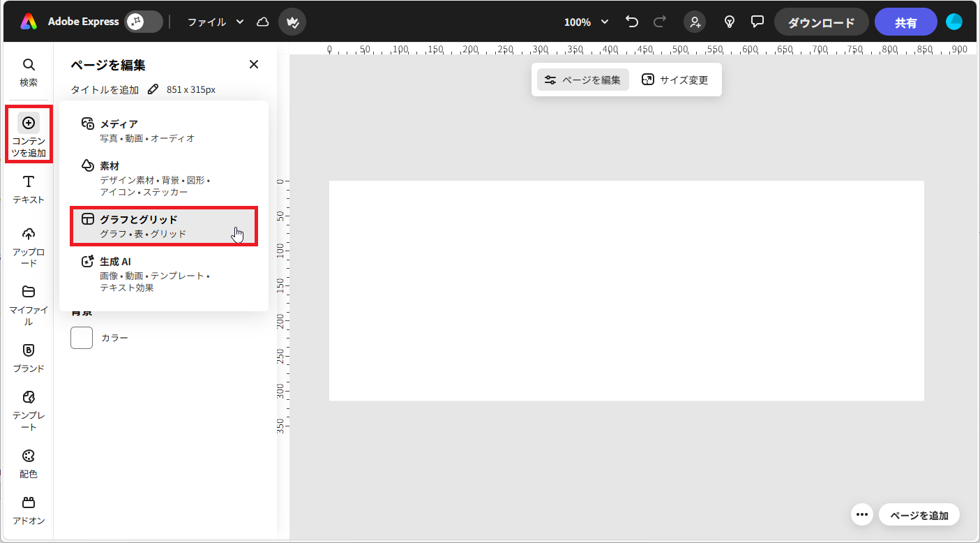The width and height of the screenshot is (980, 543).
Task: Switch to the サイズ変更 tab above the canvas
Action: (675, 80)
